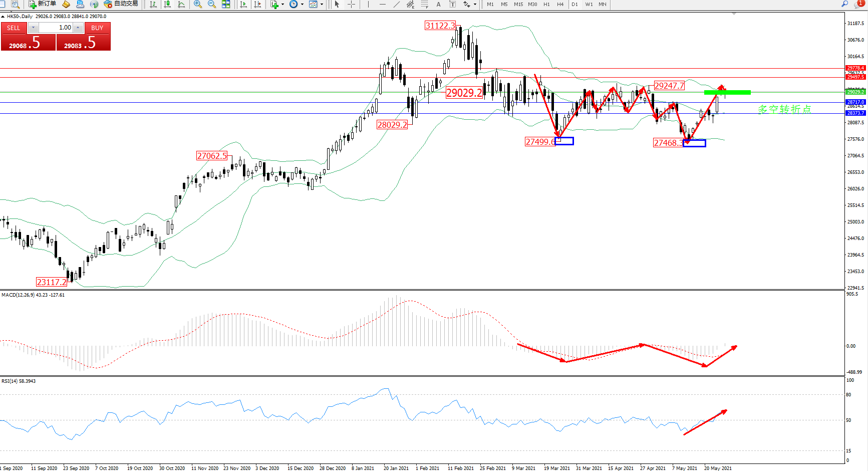Image resolution: width=868 pixels, height=471 pixels.
Task: Expand the periodicity clock dropdown
Action: [302, 4]
